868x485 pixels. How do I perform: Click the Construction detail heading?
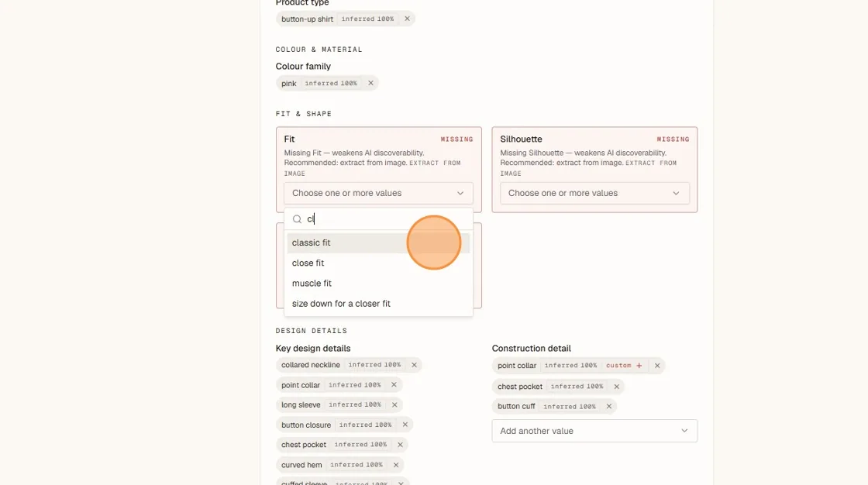532,348
